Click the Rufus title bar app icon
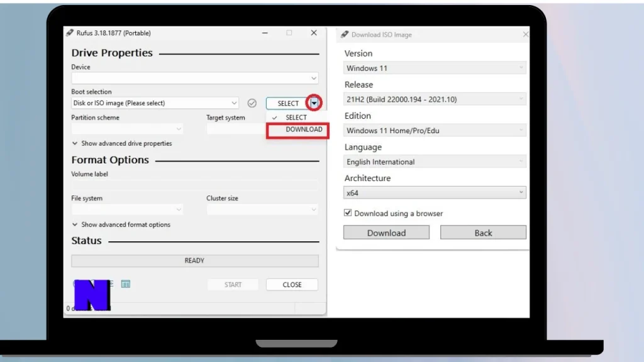 click(x=70, y=33)
